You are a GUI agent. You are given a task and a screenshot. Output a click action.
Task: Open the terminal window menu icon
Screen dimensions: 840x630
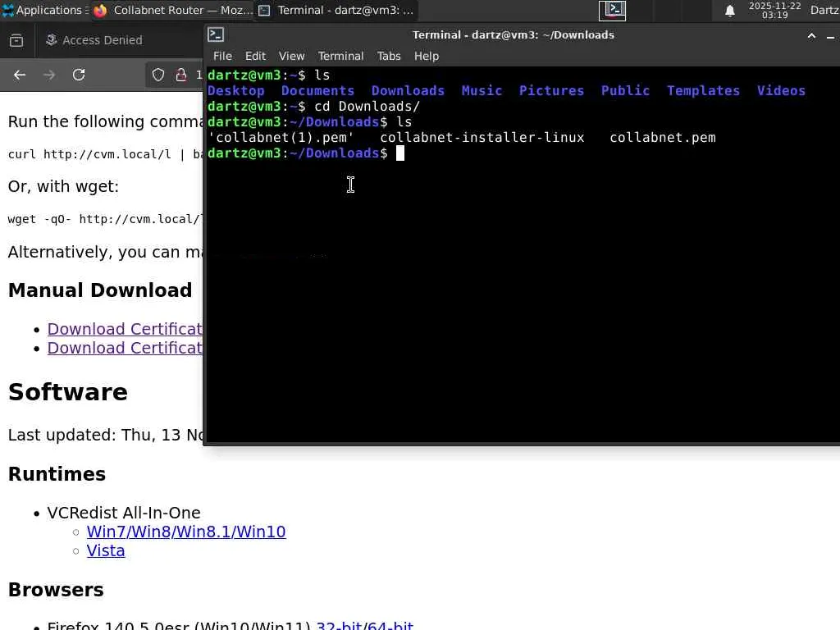[216, 34]
